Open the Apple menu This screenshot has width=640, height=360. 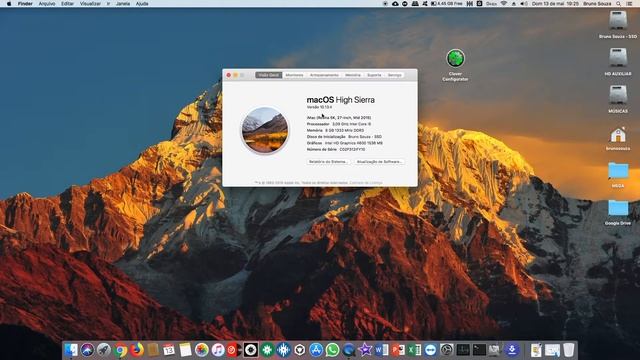[x=9, y=4]
